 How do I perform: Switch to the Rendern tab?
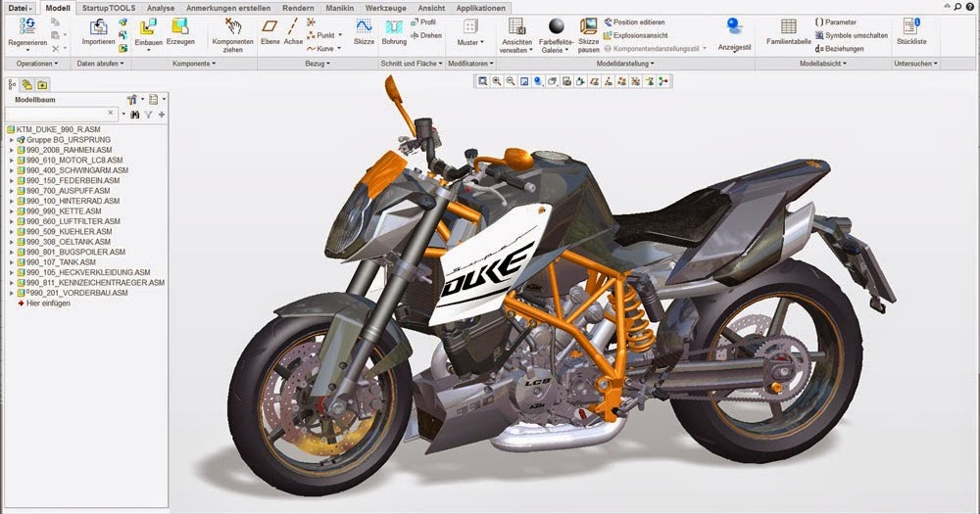click(298, 8)
